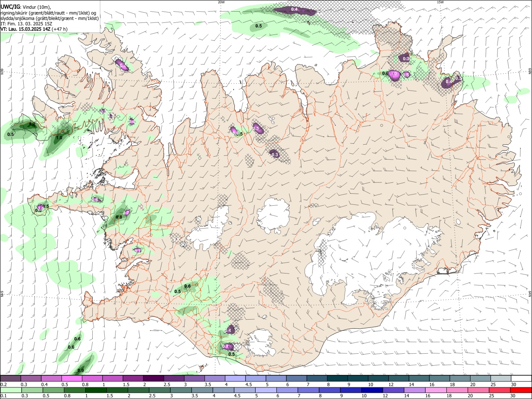This screenshot has height=399, width=532.
Task: Select the "slydda/snjókoma (grátt/bleikt/grænt" description line
Action: [x=49, y=18]
